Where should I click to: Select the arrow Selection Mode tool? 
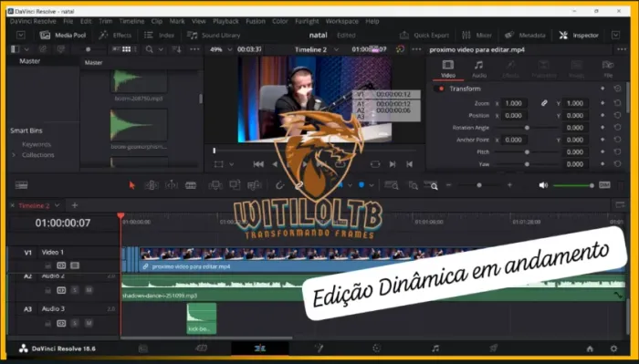pos(131,186)
